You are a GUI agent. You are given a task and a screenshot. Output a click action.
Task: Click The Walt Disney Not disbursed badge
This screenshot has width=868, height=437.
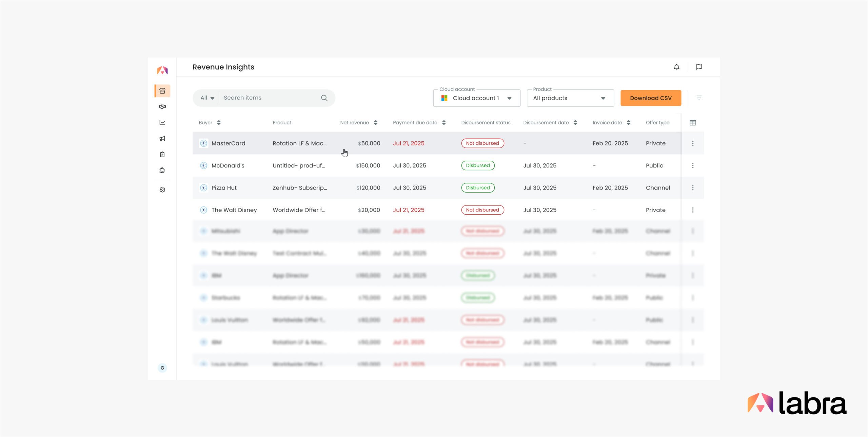coord(482,210)
